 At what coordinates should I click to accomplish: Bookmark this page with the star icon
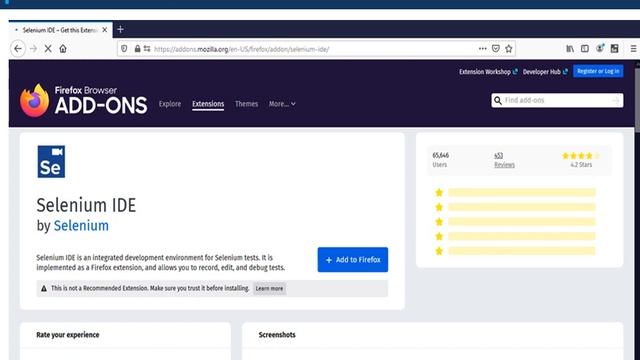(509, 49)
